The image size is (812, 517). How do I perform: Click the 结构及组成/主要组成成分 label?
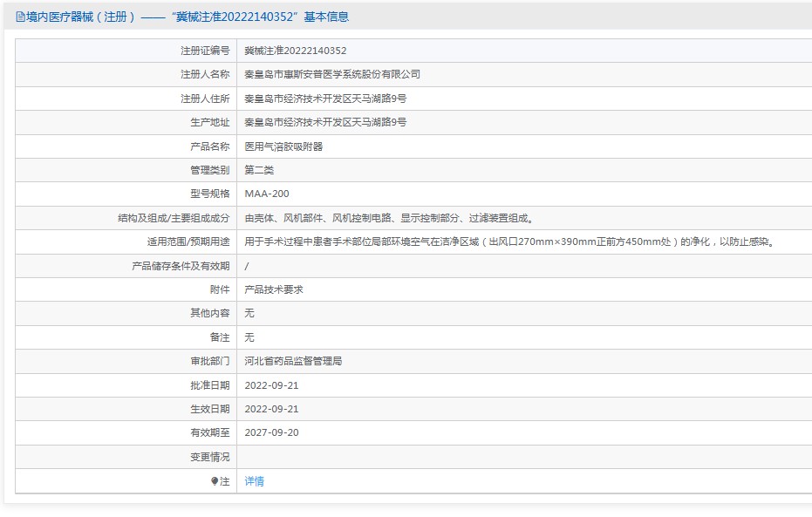(x=174, y=218)
